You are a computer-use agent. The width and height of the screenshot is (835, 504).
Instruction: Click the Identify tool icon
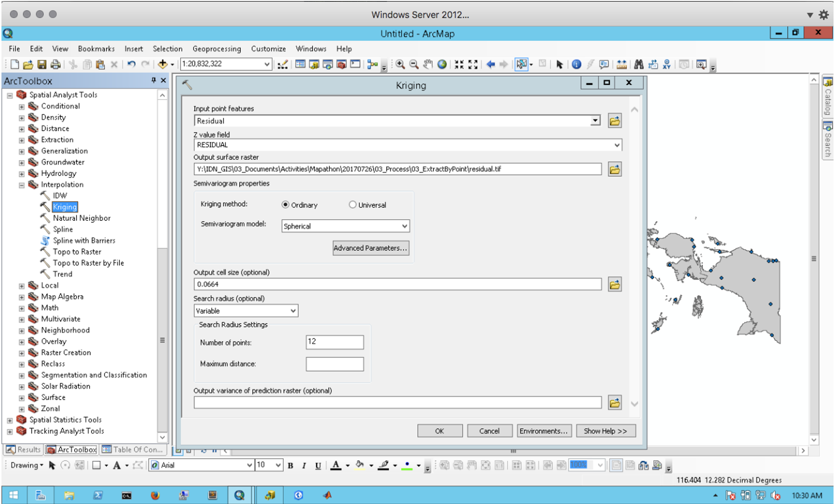576,64
